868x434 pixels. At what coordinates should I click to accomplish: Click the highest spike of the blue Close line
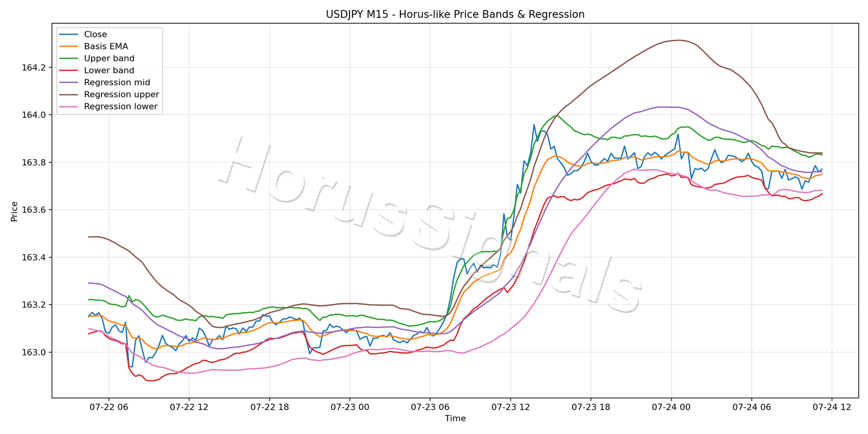click(x=534, y=124)
